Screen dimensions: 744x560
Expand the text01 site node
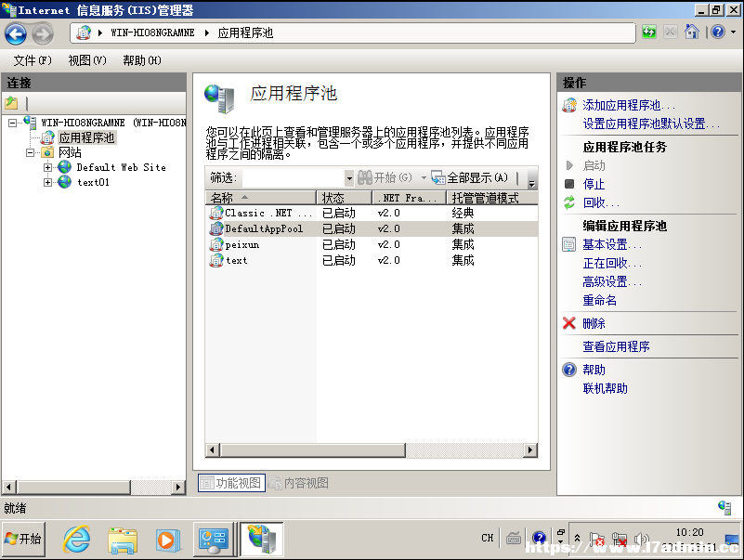click(x=47, y=182)
